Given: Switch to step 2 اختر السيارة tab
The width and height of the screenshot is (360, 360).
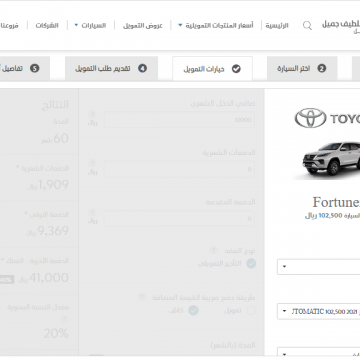Looking at the screenshot, I should pos(302,68).
